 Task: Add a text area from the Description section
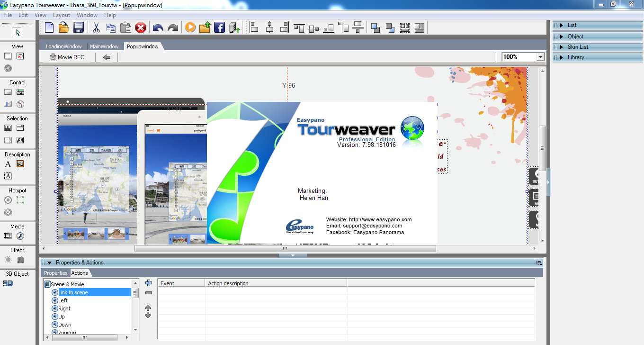click(8, 176)
